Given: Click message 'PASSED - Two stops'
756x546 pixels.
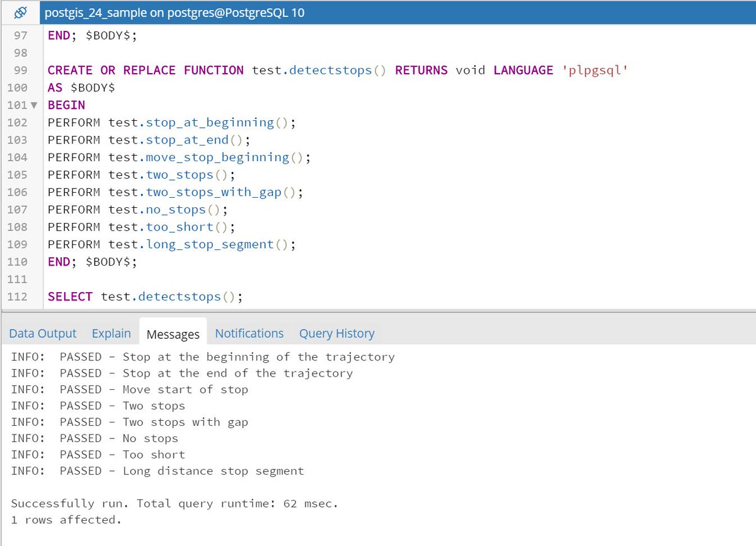Looking at the screenshot, I should tap(122, 406).
